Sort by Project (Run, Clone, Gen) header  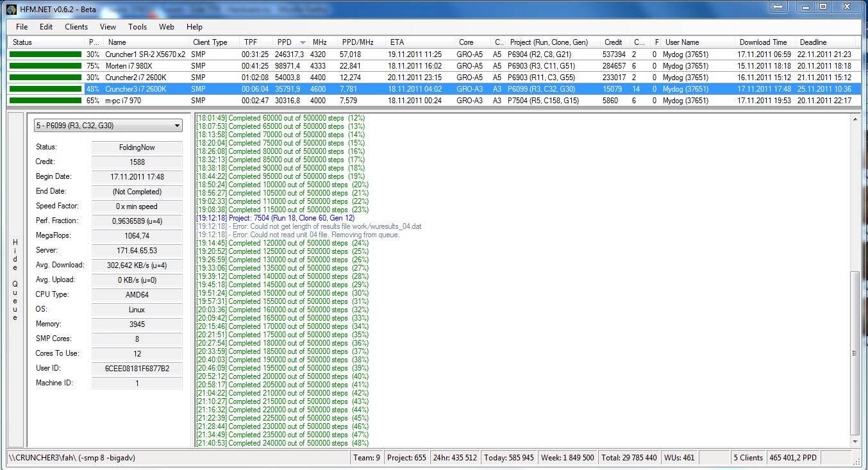[x=553, y=42]
